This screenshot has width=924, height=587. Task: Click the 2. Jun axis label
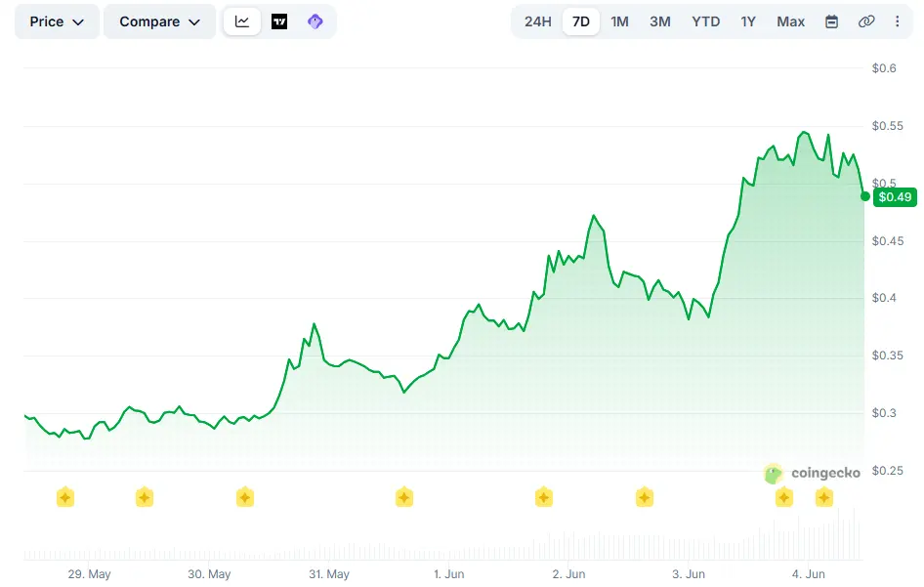pos(568,574)
